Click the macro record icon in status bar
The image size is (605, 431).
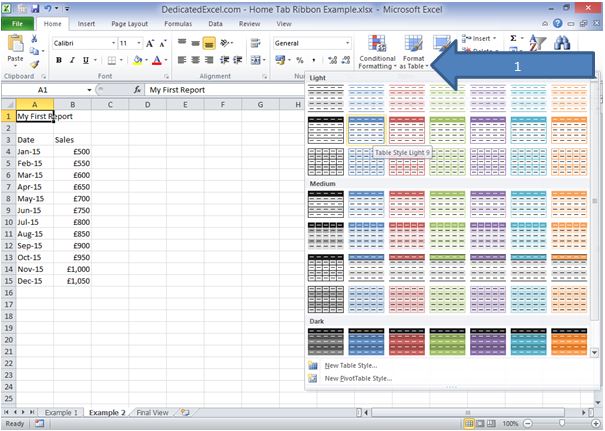pyautogui.click(x=39, y=424)
